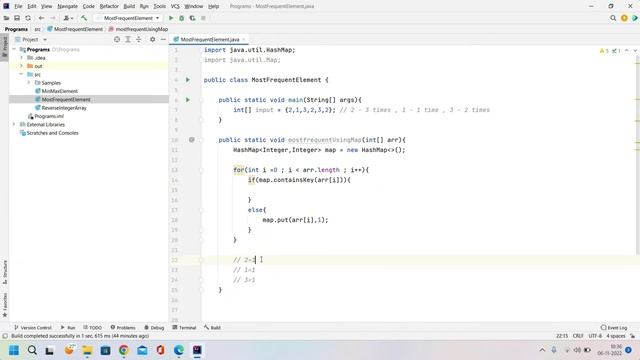Open the Terminal tool window
Screen dimensions: 640x360
tap(184, 327)
